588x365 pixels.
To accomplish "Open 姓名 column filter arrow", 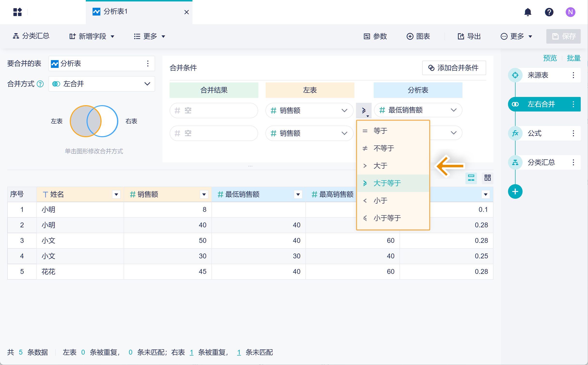I will click(116, 194).
